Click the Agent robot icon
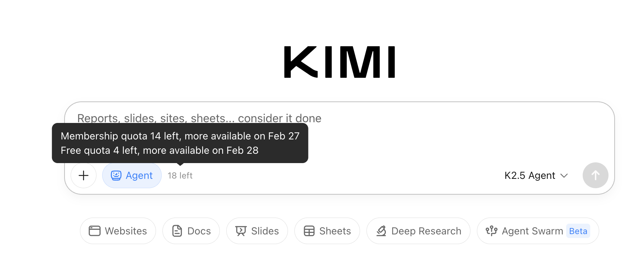 point(116,175)
